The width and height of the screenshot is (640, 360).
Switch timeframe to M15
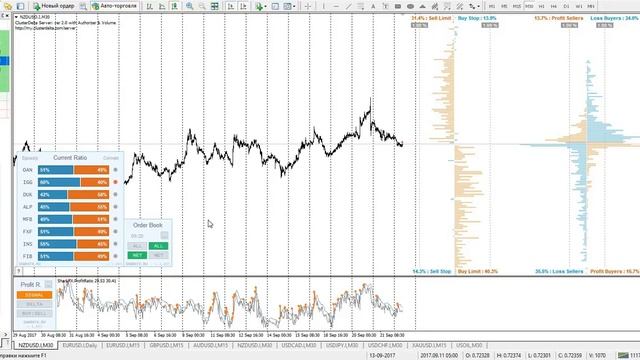click(517, 6)
